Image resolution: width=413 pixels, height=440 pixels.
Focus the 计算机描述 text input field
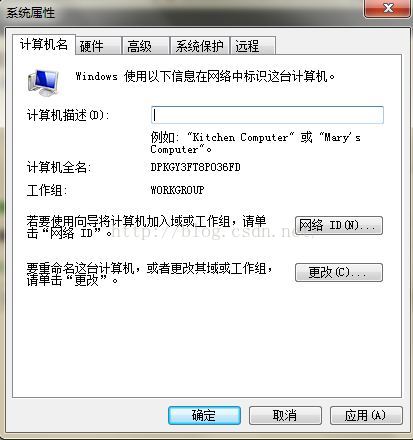point(267,115)
